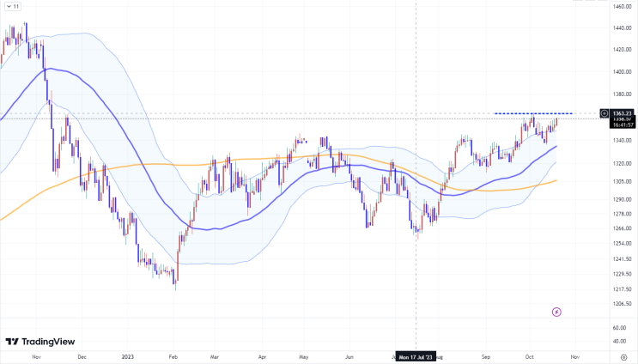Click the 16:41:57 countdown label
This screenshot has width=638, height=364.
623,124
